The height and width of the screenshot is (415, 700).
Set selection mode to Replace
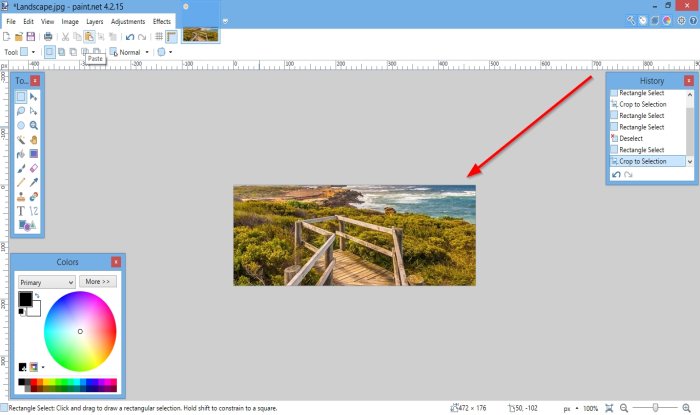click(50, 52)
